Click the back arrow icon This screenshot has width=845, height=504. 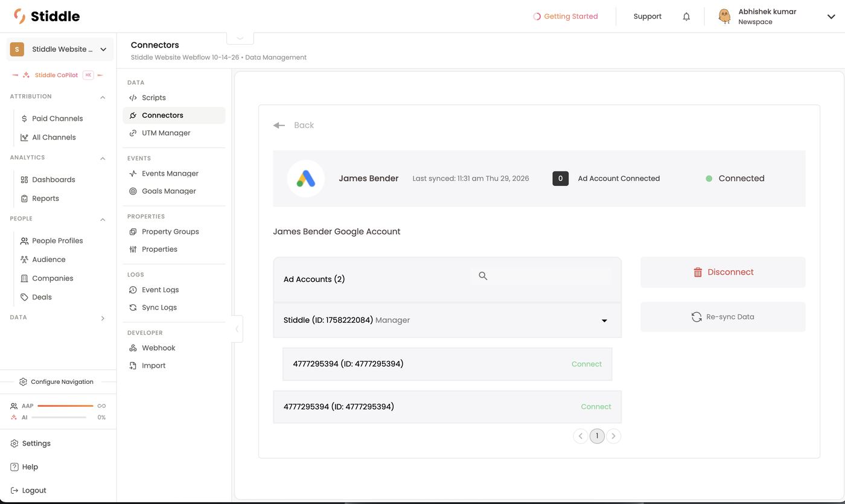[279, 126]
